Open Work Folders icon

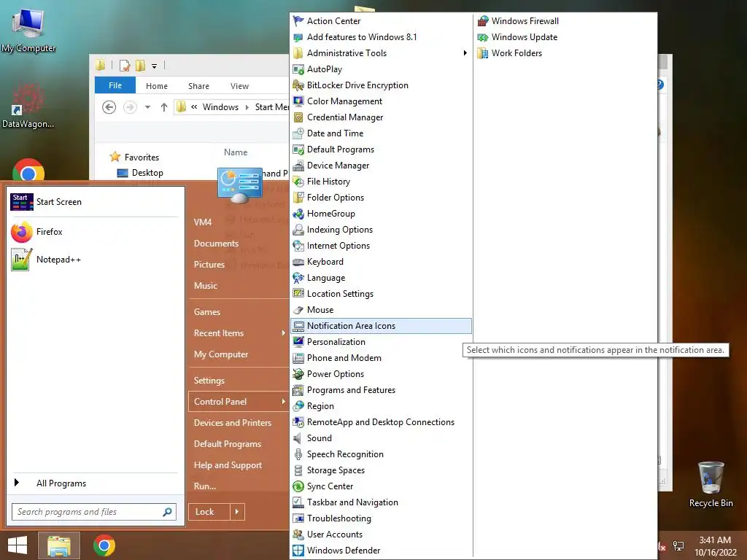click(x=483, y=52)
